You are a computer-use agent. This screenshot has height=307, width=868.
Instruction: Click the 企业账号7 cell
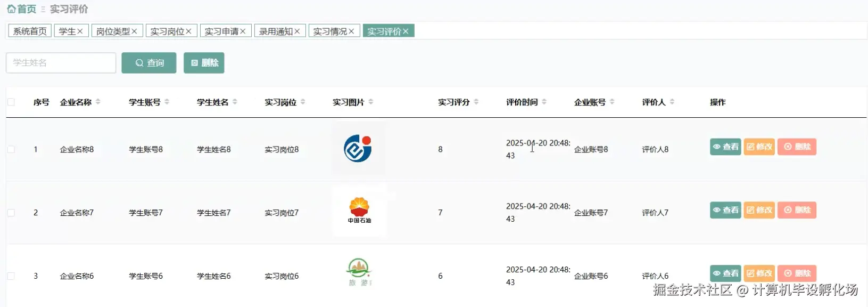pyautogui.click(x=591, y=213)
